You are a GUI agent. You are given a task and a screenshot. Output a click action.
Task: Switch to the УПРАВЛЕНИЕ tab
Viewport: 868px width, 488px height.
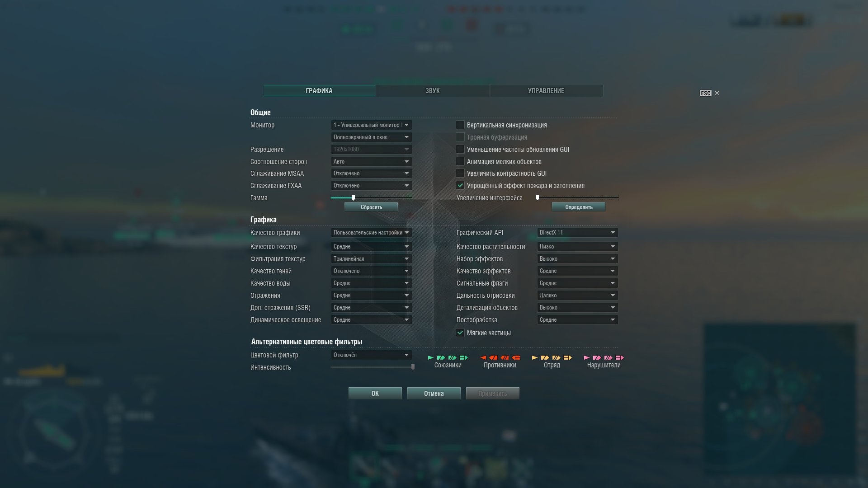546,90
